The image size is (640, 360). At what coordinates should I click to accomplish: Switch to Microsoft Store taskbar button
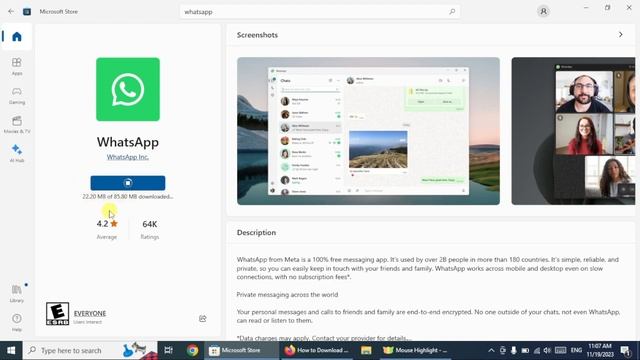point(241,350)
